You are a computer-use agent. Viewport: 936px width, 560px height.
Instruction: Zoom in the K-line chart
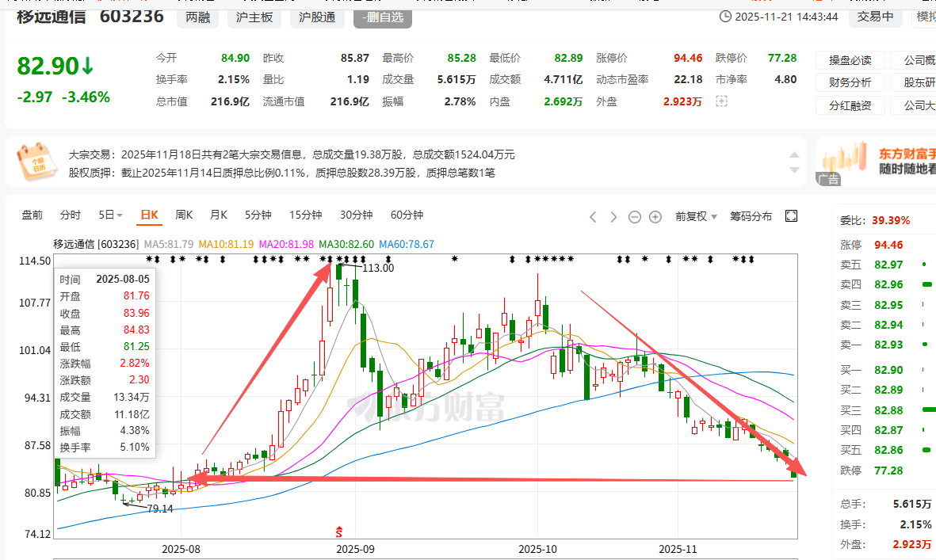pyautogui.click(x=655, y=217)
